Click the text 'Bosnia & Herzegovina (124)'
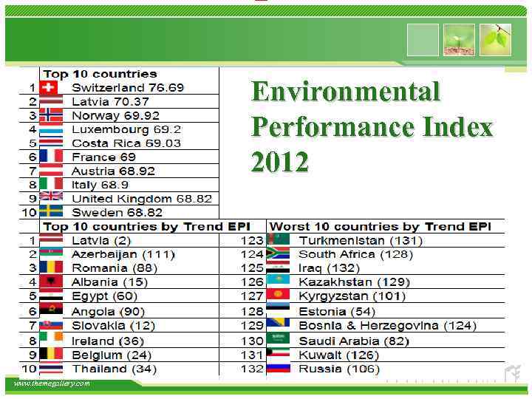532x399 pixels. click(x=388, y=326)
